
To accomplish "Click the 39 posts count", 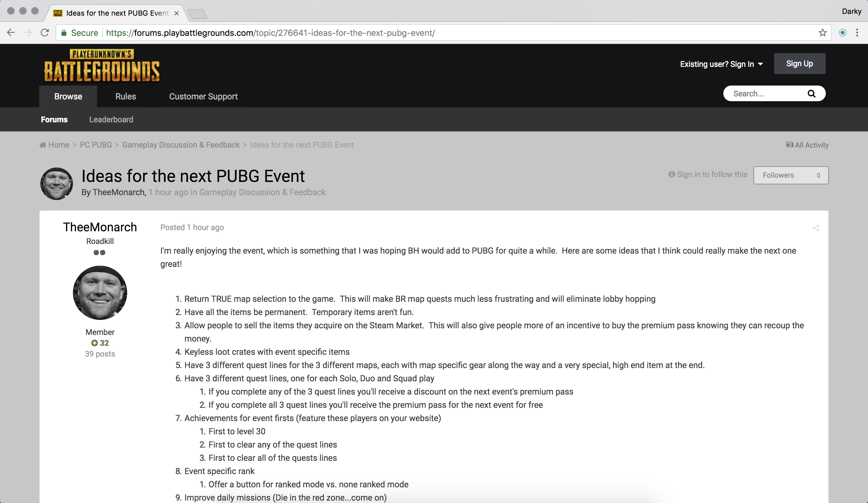I will tap(100, 354).
